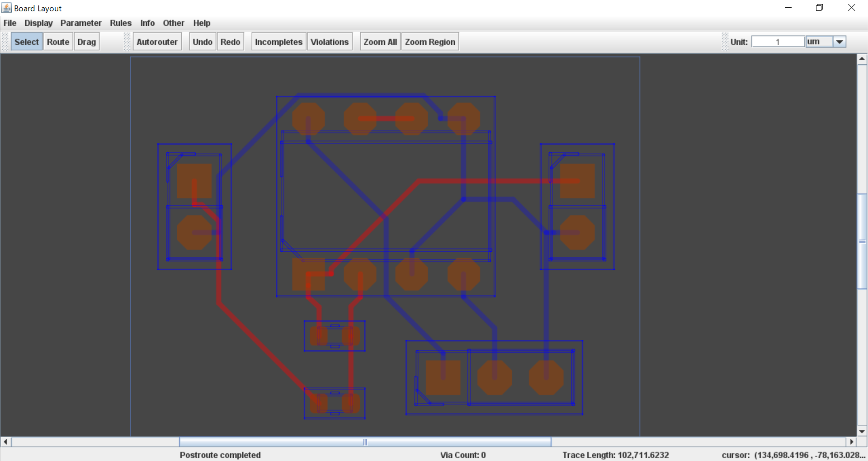Open the Info menu

147,23
